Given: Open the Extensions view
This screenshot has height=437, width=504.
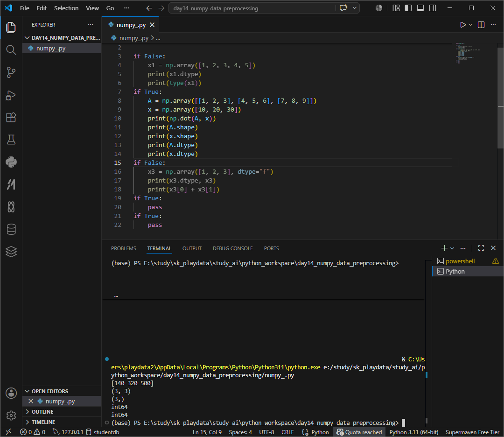Looking at the screenshot, I should (11, 117).
